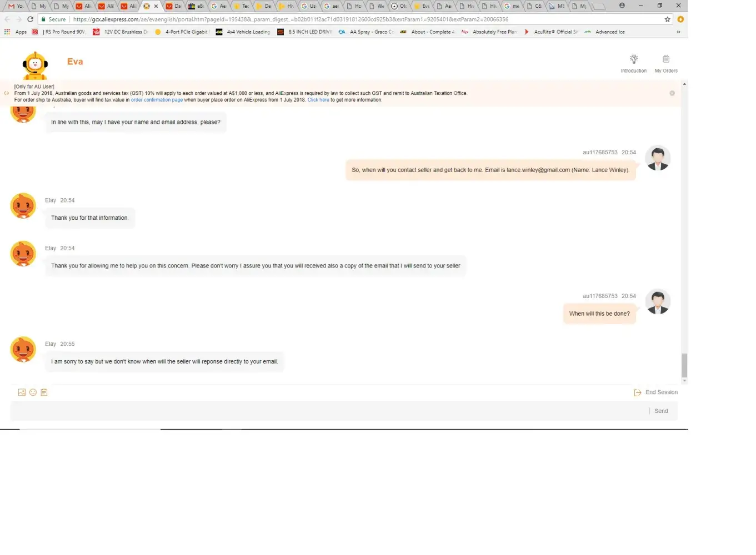Open the My Orders icon
The width and height of the screenshot is (756, 555).
666,59
